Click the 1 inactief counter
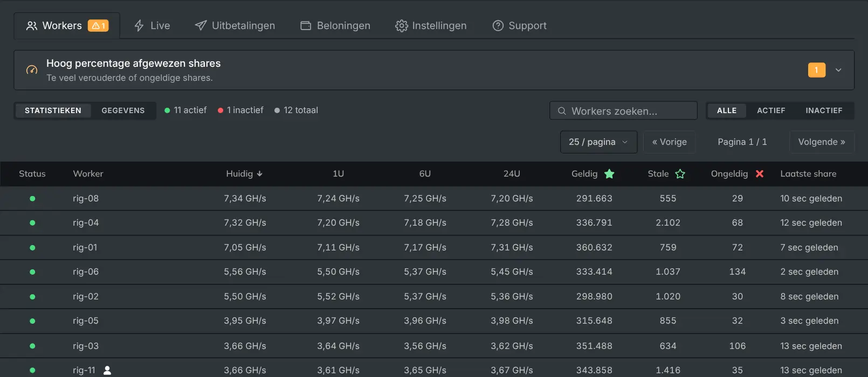The width and height of the screenshot is (868, 377). pos(240,110)
